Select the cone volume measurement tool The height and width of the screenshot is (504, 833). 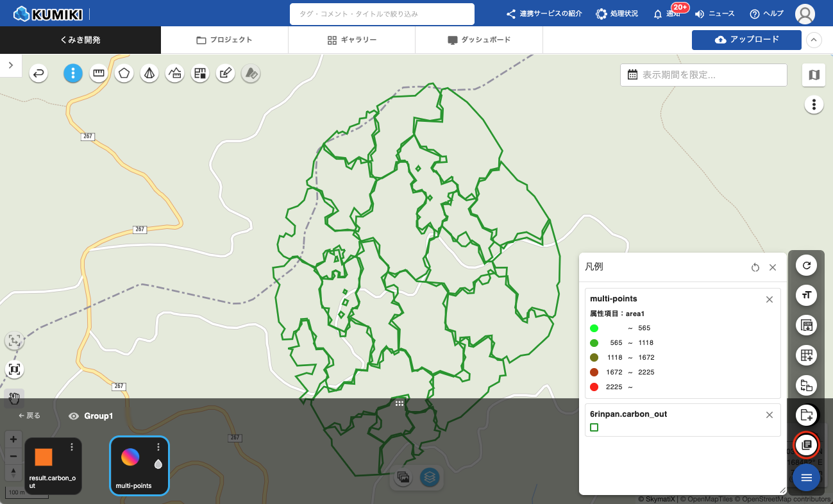tap(149, 74)
